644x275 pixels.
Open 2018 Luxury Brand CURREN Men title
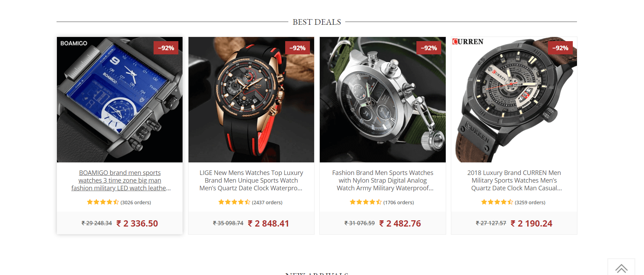(x=514, y=180)
